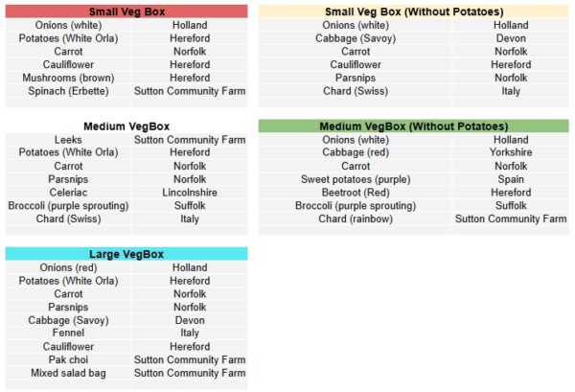Viewport: 575px width, 392px height.
Task: Click the Yorkshire origin cell
Action: tap(511, 152)
